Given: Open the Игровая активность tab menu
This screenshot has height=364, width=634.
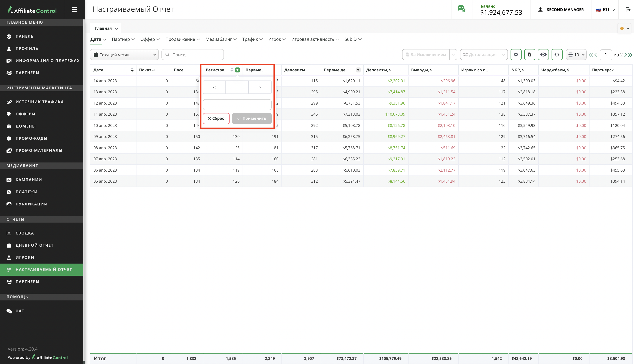Looking at the screenshot, I should 315,39.
